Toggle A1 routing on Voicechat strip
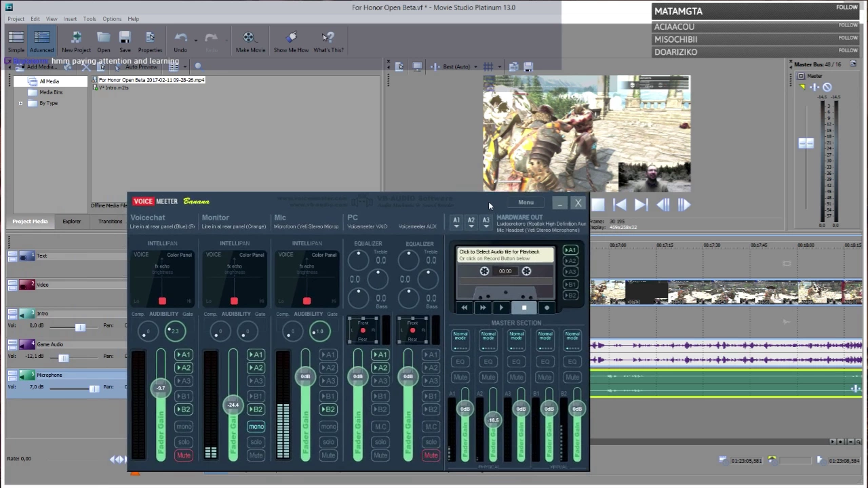Image resolution: width=868 pixels, height=488 pixels. (x=183, y=354)
